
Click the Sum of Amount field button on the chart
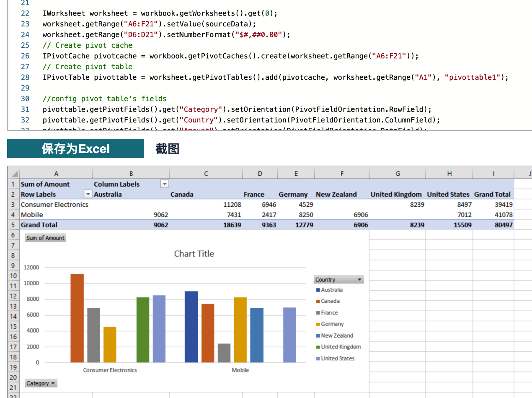(x=45, y=238)
